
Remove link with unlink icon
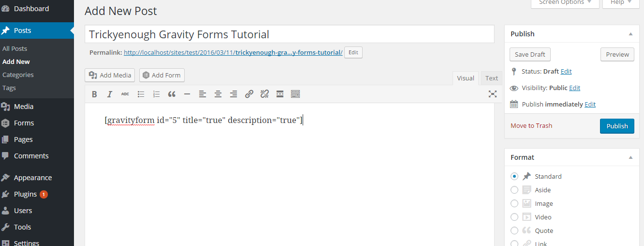[x=264, y=94]
